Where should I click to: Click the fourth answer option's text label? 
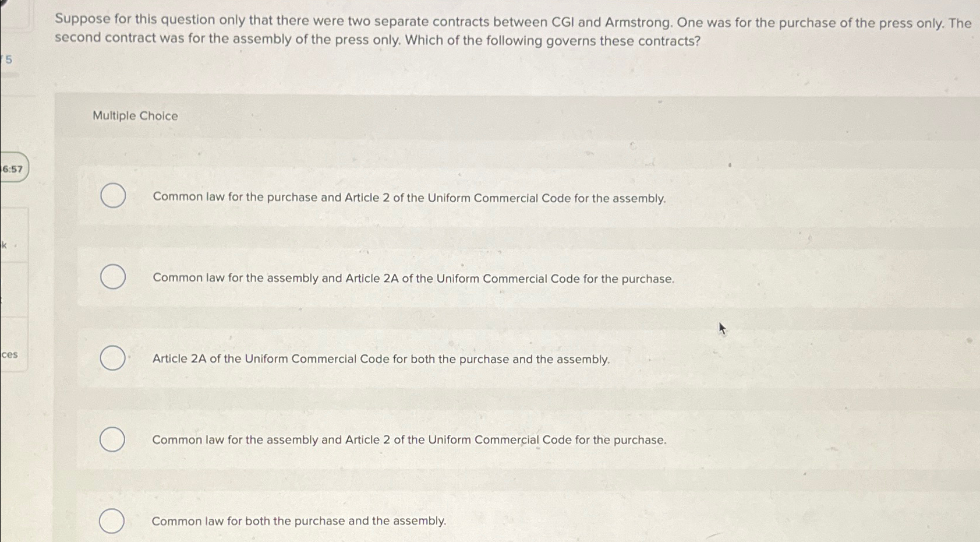pos(409,439)
